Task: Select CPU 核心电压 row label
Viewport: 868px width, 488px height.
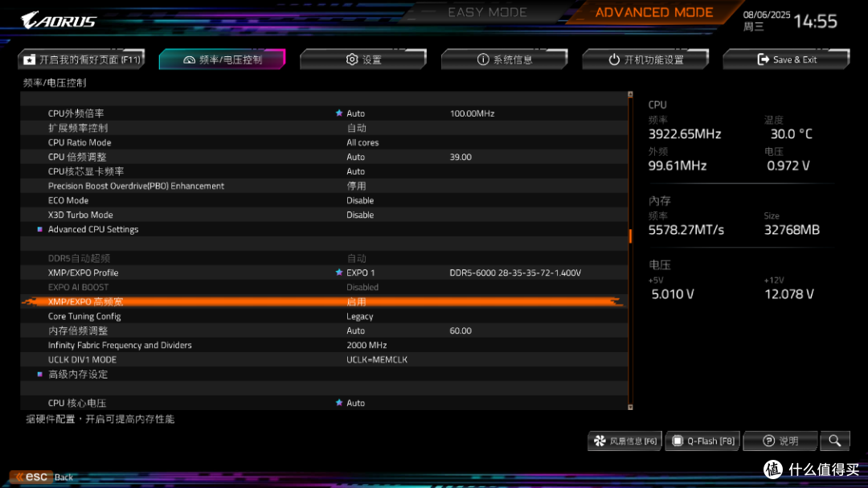Action: tap(77, 404)
